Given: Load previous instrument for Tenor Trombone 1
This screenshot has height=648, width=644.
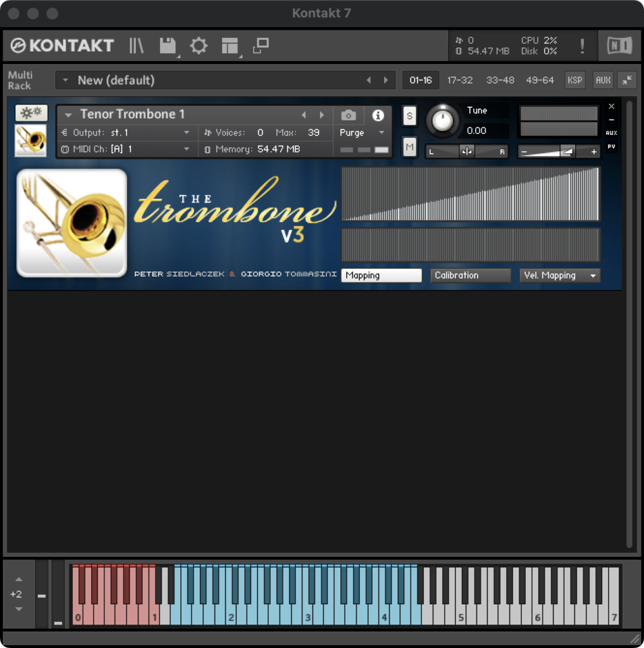Looking at the screenshot, I should 304,115.
